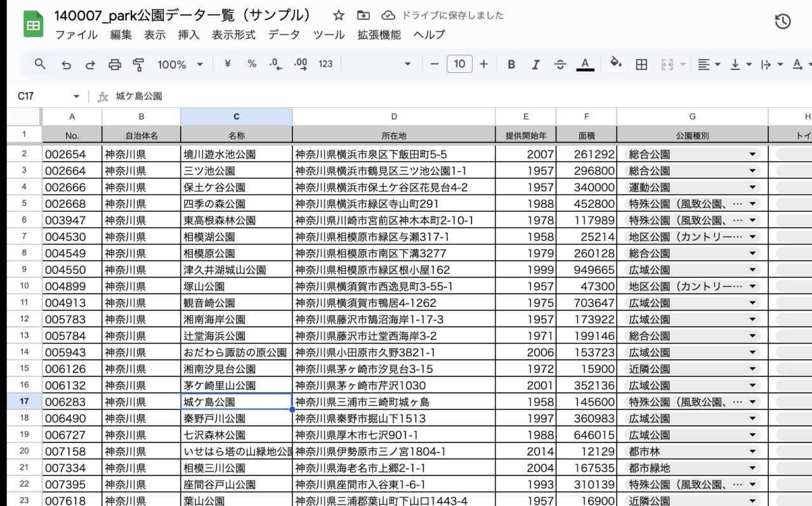The width and height of the screenshot is (812, 506).
Task: Apply percent format
Action: (251, 64)
